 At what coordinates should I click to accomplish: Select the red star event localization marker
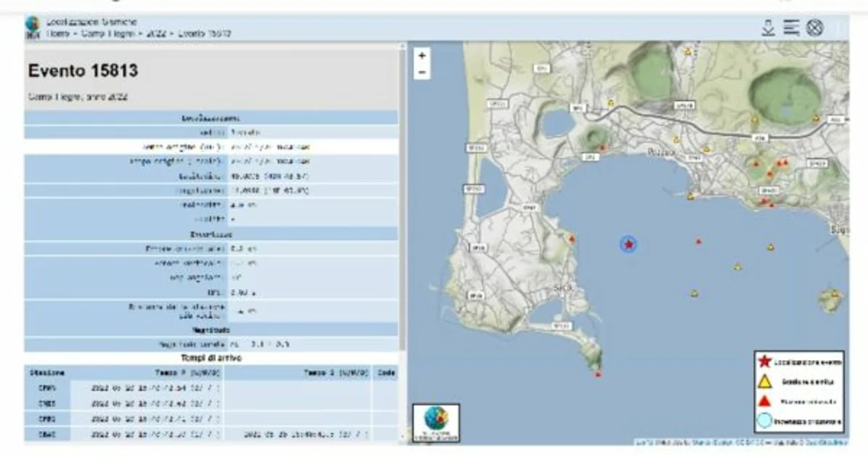[627, 245]
